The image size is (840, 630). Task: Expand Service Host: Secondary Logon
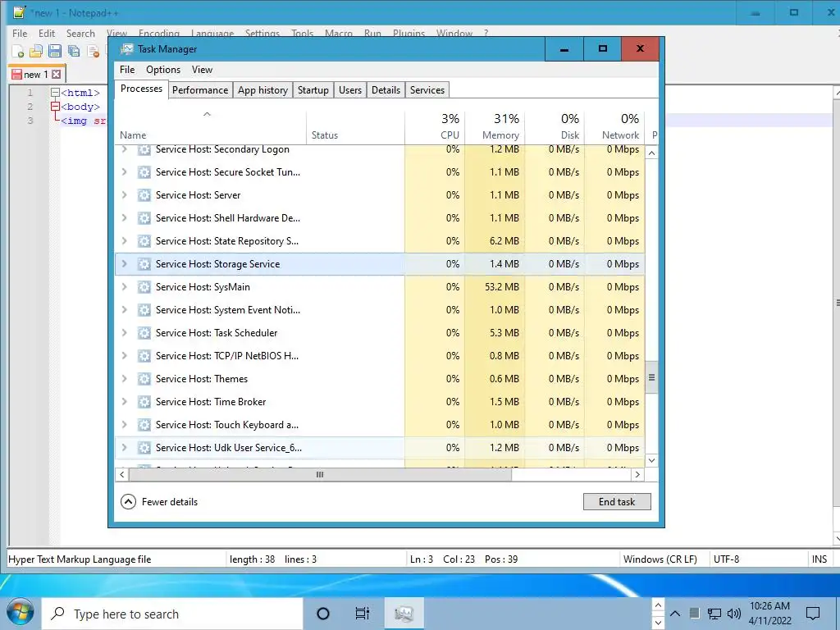125,149
